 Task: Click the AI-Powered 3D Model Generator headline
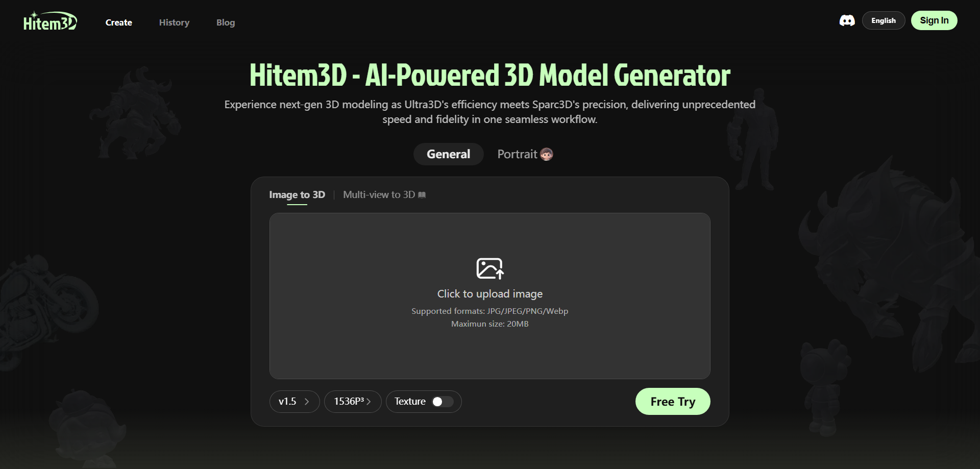coord(489,76)
